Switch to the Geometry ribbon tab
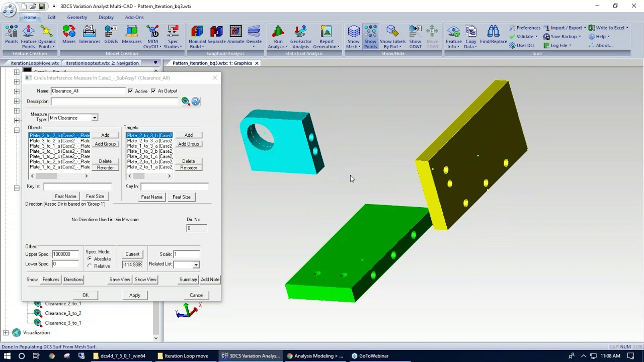 (x=77, y=17)
